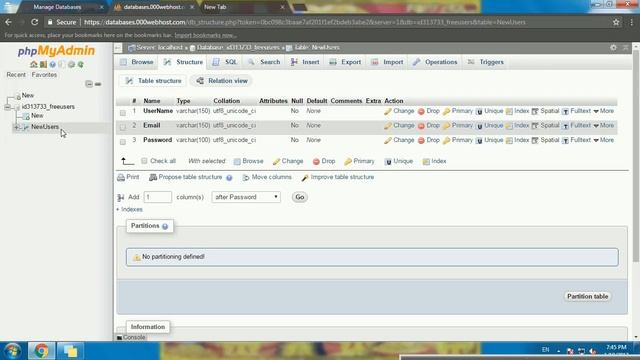Screen dimensions: 640x360
Task: Open the Import tab
Action: coord(387,62)
